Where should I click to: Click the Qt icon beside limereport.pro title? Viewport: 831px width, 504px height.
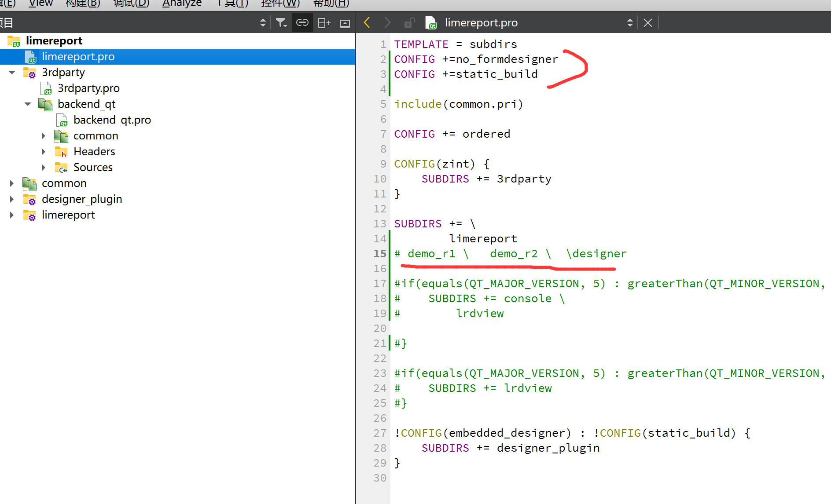click(431, 22)
